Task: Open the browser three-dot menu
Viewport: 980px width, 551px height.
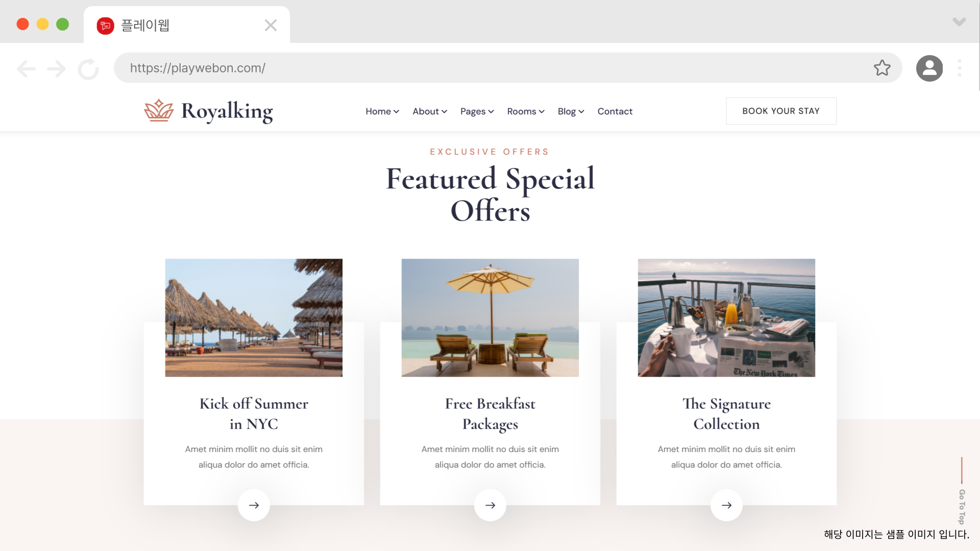Action: 960,68
